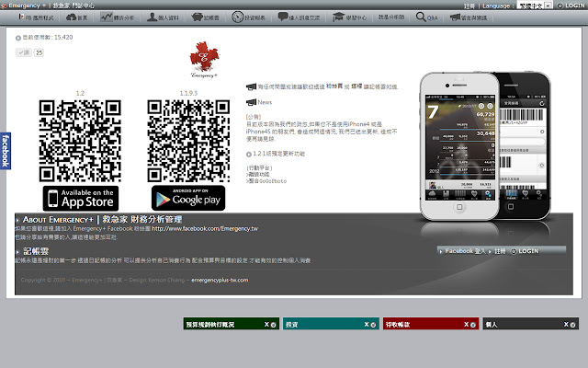588x368 pixels.
Task: Open the clock/gauge investment report icon
Action: 238,17
